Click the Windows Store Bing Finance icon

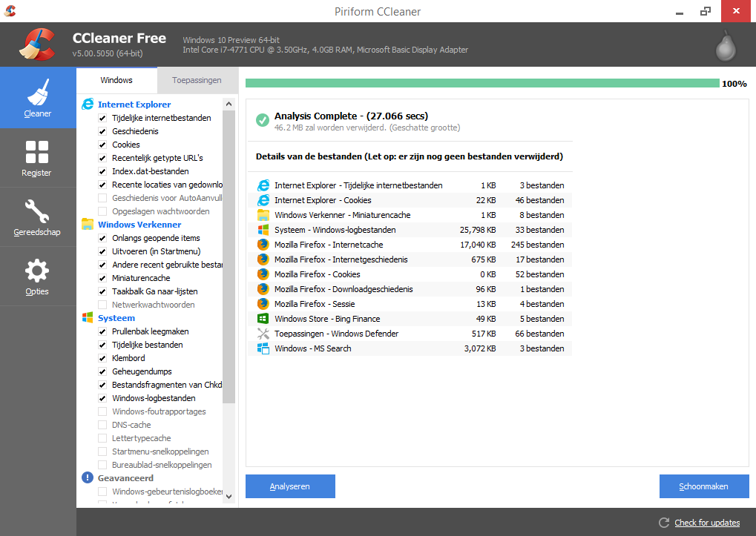263,319
